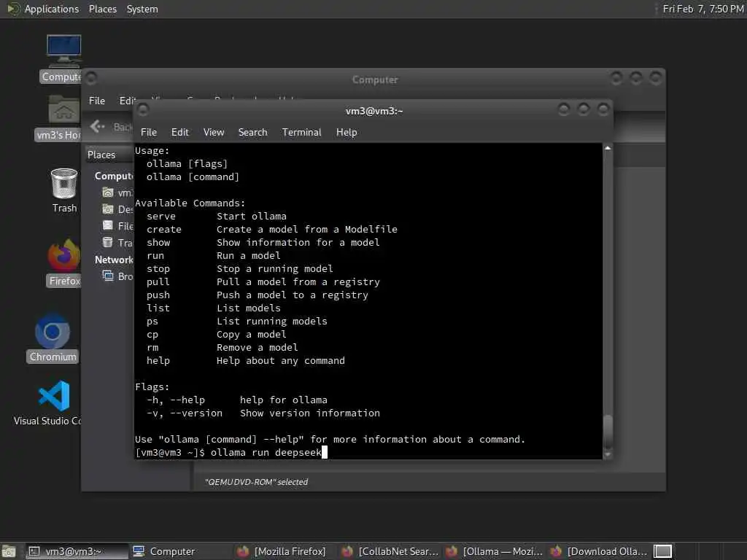Minimize the terminal window
The image size is (747, 560).
pyautogui.click(x=564, y=109)
